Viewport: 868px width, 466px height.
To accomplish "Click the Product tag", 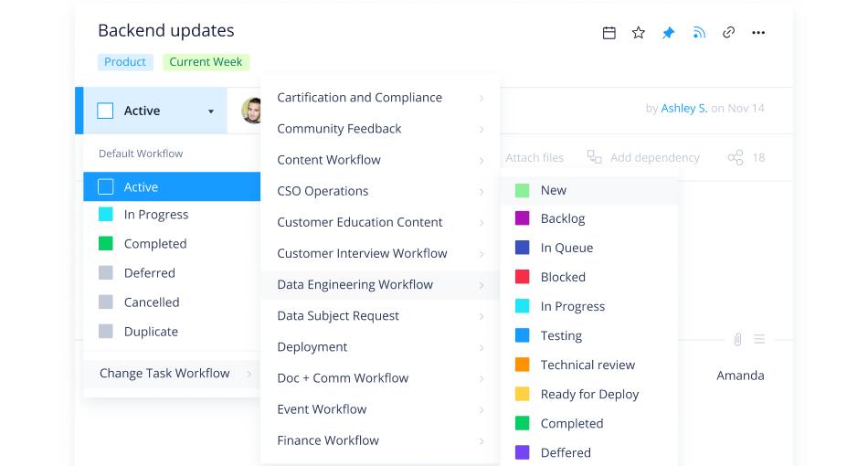I will click(125, 62).
